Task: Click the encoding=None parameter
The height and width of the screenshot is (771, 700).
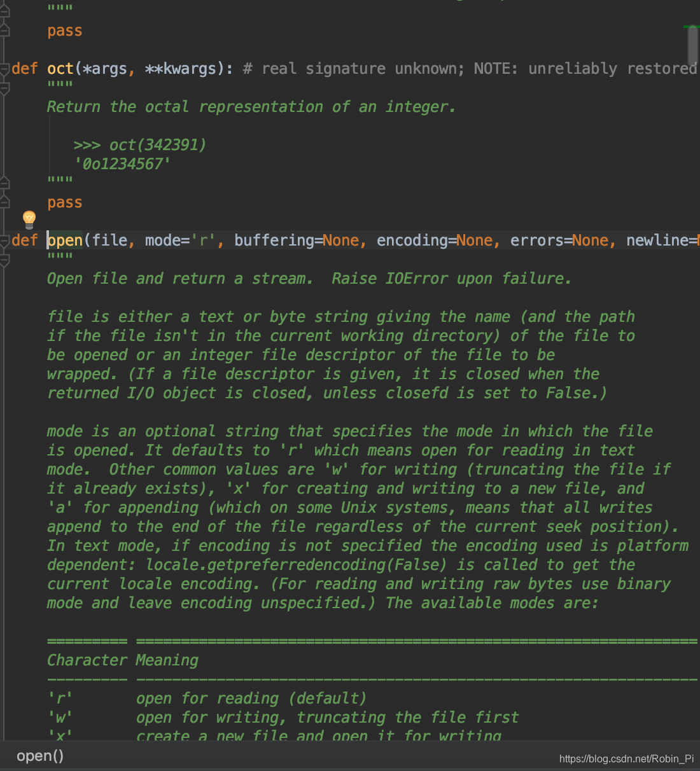Action: pyautogui.click(x=435, y=240)
